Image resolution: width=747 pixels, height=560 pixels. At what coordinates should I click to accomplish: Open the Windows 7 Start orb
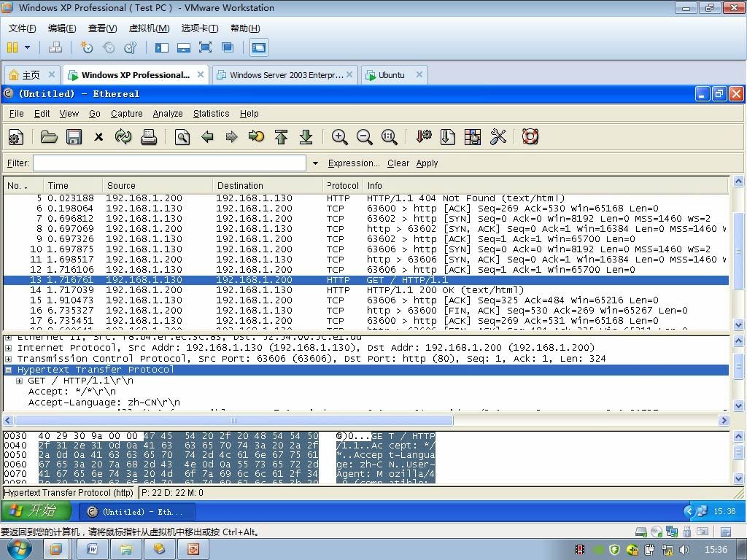(x=19, y=550)
